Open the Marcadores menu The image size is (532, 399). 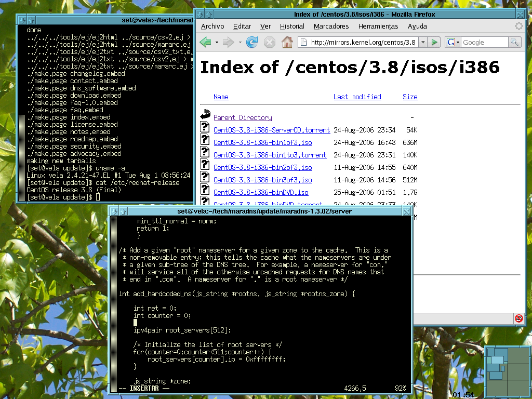(331, 26)
